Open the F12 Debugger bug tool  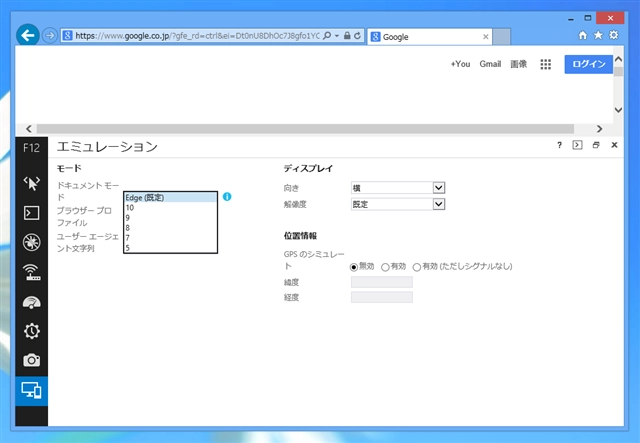(31, 242)
